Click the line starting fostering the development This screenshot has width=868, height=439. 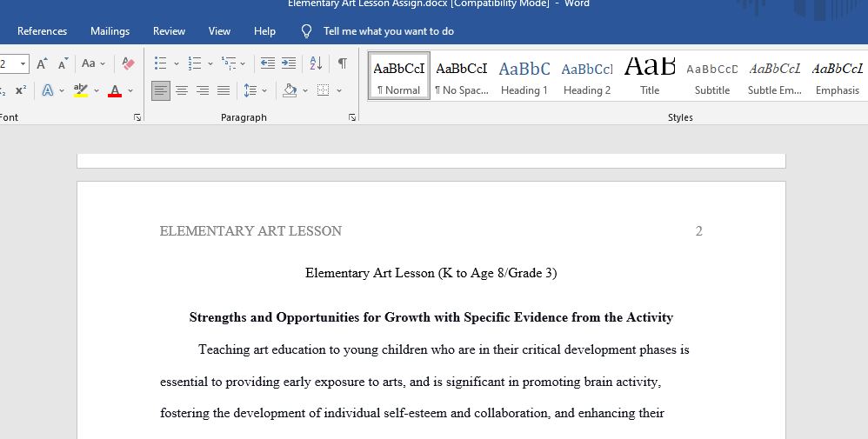pyautogui.click(x=412, y=413)
